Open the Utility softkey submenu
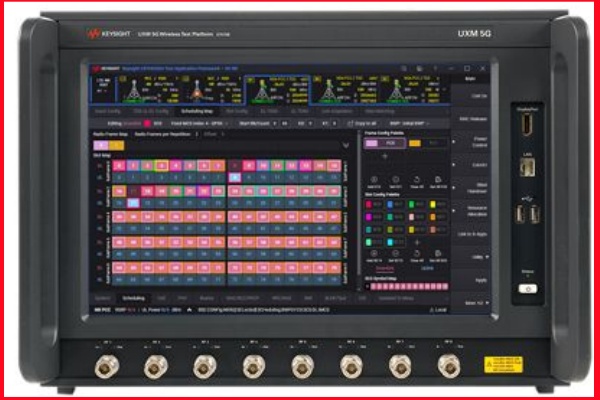Viewport: 600px width, 400px height. point(471,257)
